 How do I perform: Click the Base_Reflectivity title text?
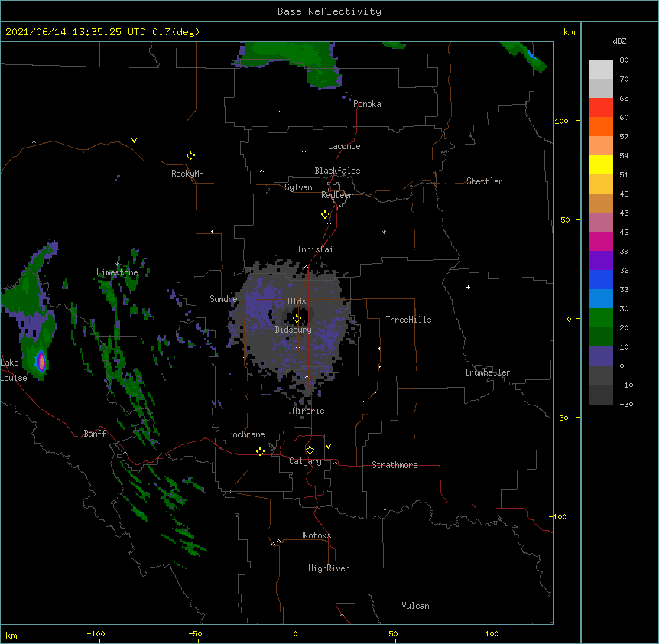329,11
